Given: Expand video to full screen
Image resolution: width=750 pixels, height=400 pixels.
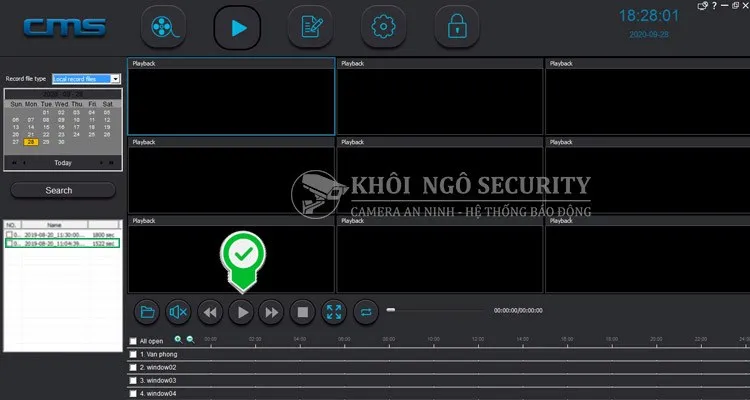Looking at the screenshot, I should (334, 312).
